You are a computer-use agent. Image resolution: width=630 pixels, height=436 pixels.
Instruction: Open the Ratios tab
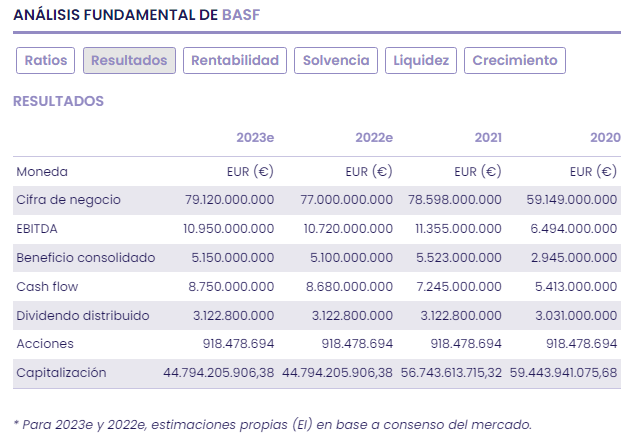[x=46, y=61]
